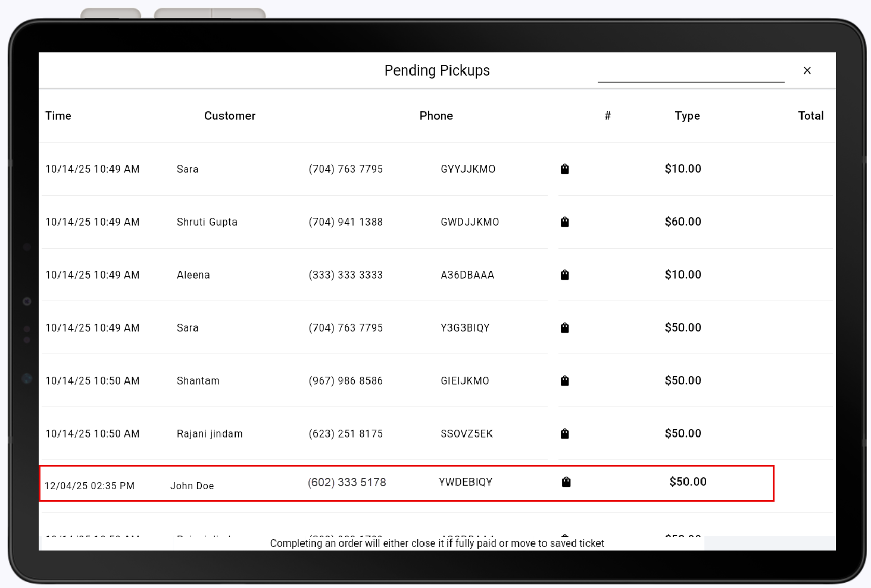The width and height of the screenshot is (871, 588).
Task: Click the Total column header
Action: tap(811, 115)
